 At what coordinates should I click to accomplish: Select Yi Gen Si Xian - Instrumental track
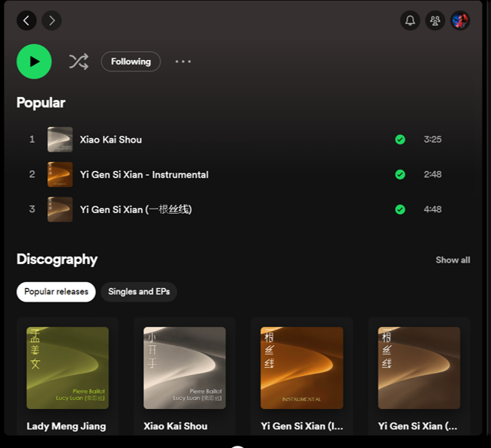tap(144, 175)
